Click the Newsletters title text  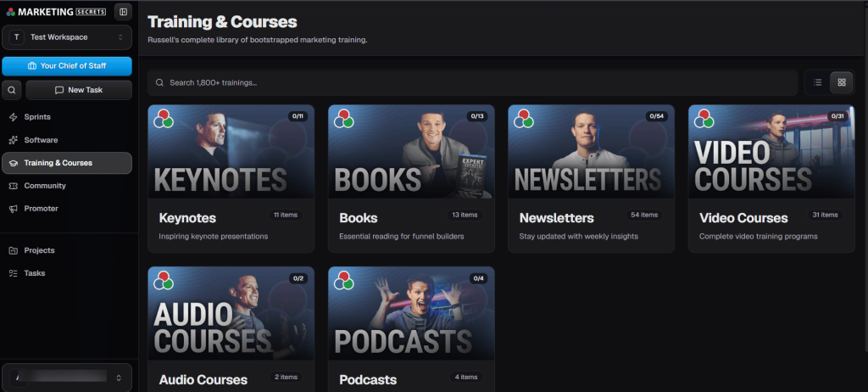pos(556,218)
